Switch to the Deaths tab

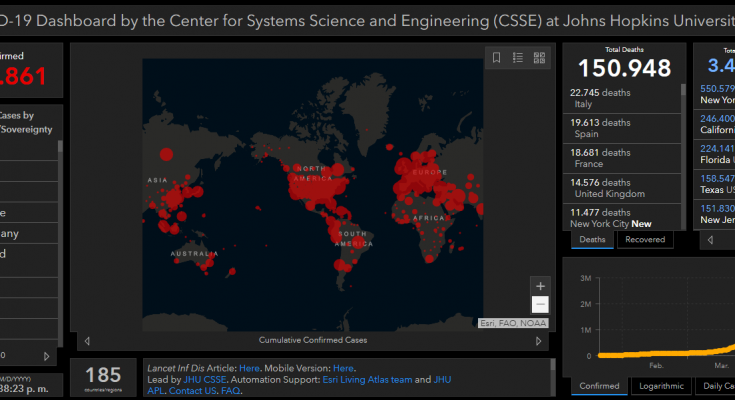592,240
